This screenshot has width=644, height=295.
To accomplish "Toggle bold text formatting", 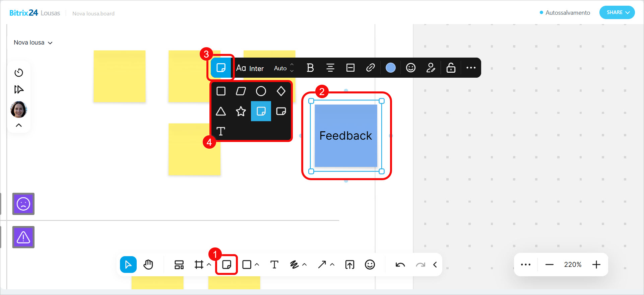I will click(x=310, y=68).
